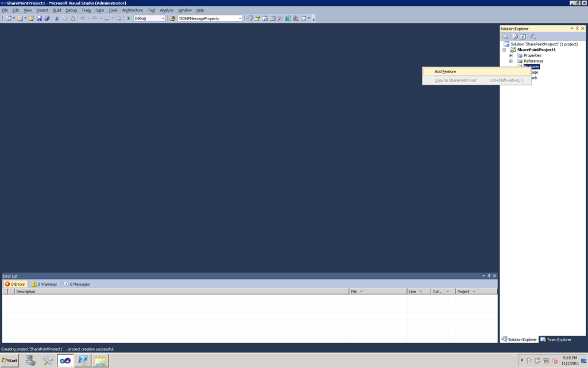The height and width of the screenshot is (368, 588).
Task: Click the Find in Files icon
Action: tap(172, 18)
